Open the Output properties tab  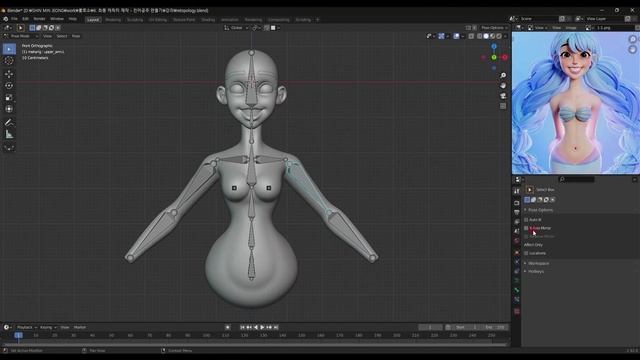tap(517, 213)
